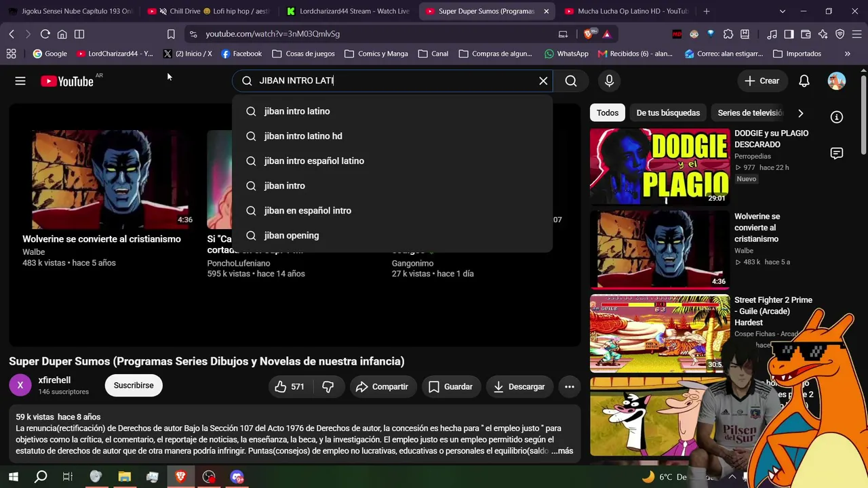Download the video with Descargar
The height and width of the screenshot is (488, 868).
point(519,386)
